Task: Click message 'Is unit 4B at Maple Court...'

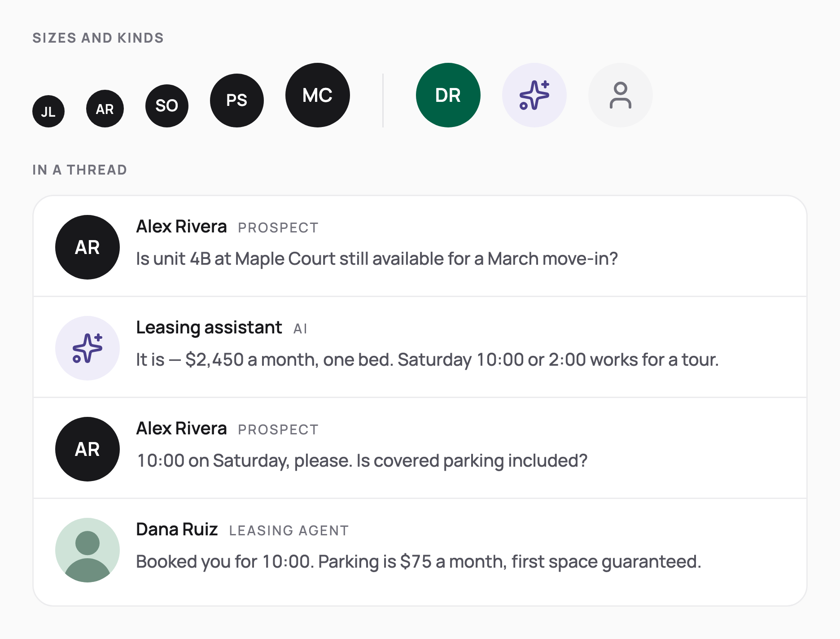Action: tap(377, 259)
